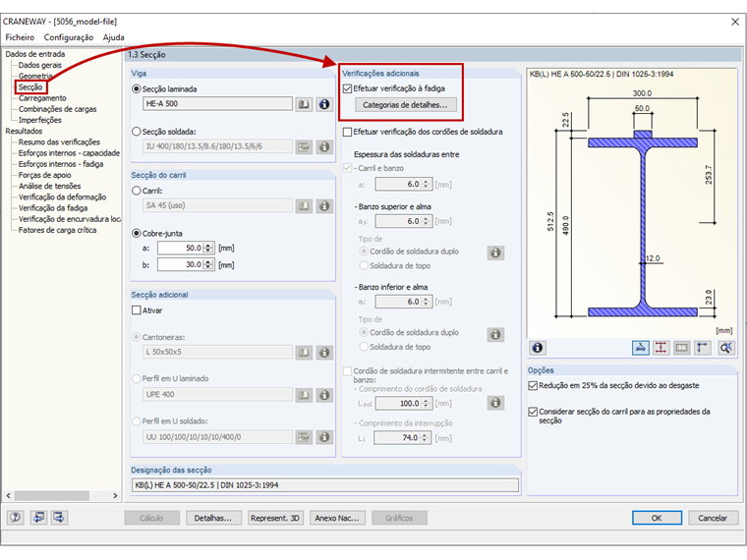747x560 pixels.
Task: Select Carregamento in navigator tree
Action: pyautogui.click(x=42, y=98)
